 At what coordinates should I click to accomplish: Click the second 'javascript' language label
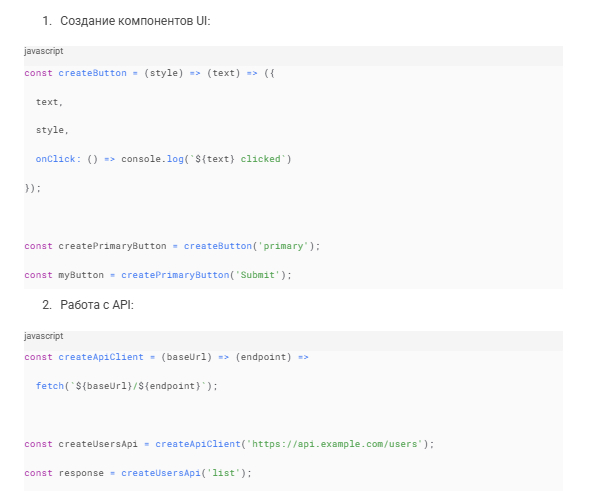point(44,336)
